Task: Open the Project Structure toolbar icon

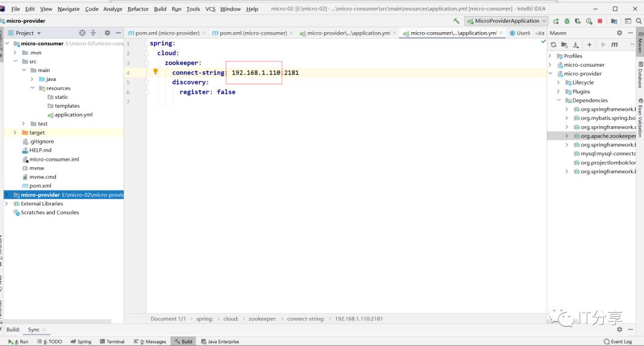Action: (614, 21)
